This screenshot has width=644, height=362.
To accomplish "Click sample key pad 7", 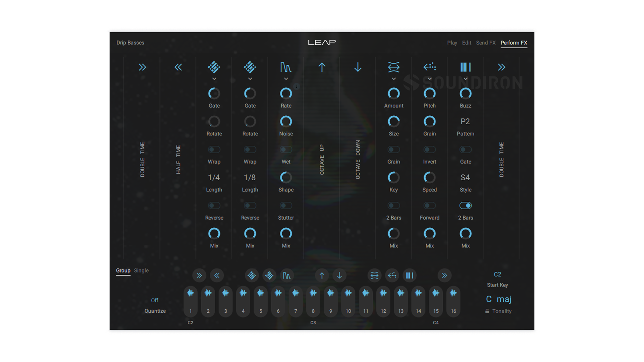I will [x=296, y=301].
